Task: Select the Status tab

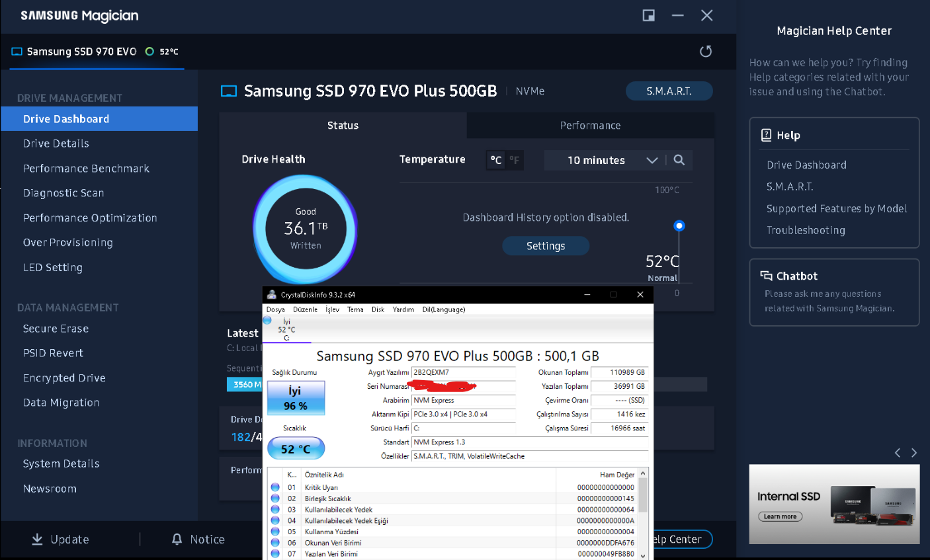Action: pyautogui.click(x=343, y=126)
